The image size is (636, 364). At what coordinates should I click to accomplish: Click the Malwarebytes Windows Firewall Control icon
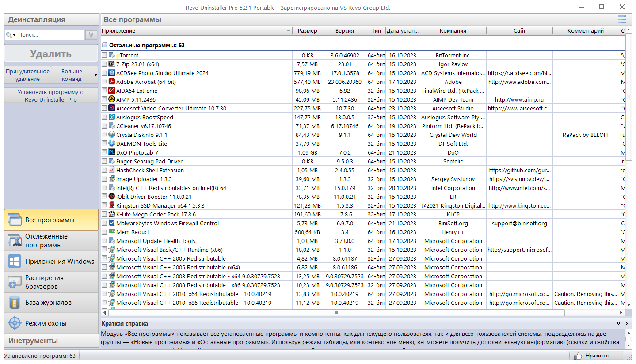112,224
